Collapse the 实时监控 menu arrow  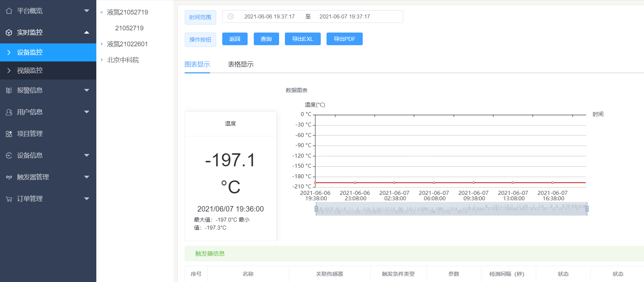(x=87, y=33)
